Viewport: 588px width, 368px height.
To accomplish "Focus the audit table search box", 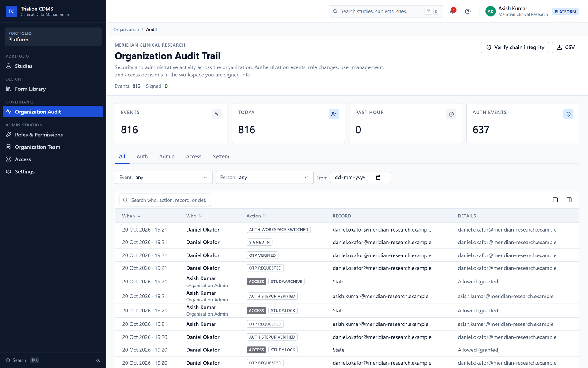I will point(165,200).
